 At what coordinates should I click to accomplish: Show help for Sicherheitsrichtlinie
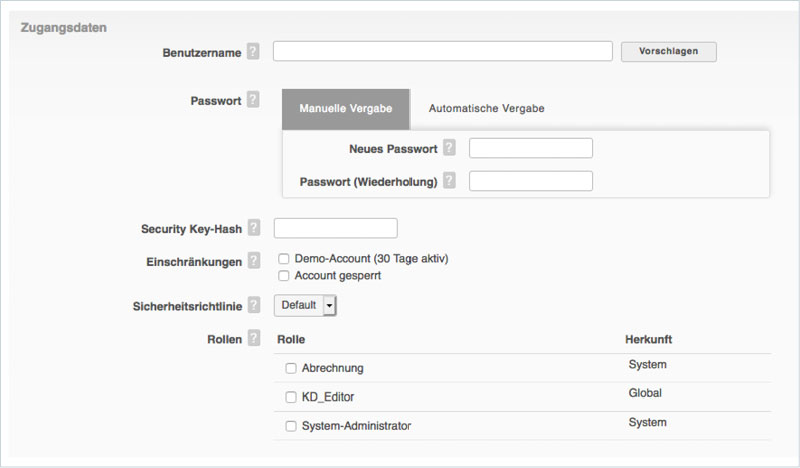click(x=253, y=305)
